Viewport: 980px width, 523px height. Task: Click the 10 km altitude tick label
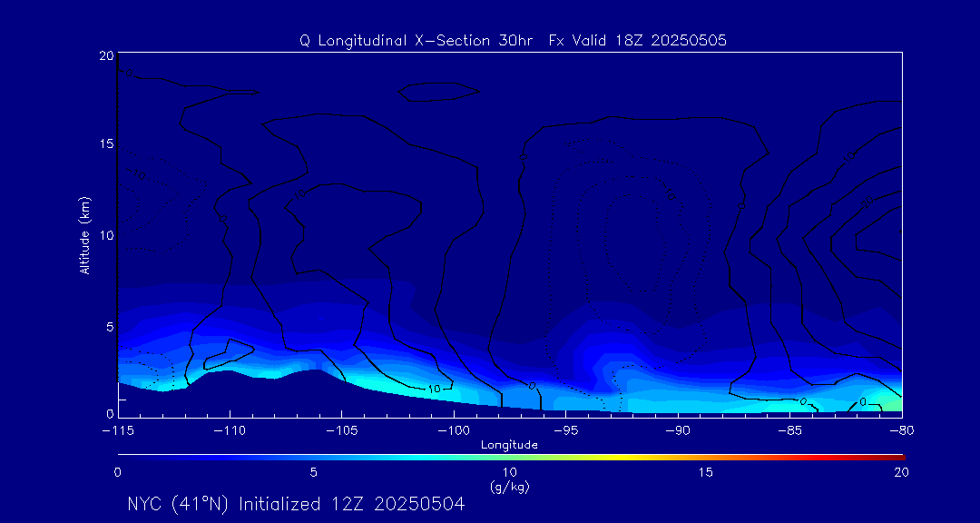pos(104,235)
